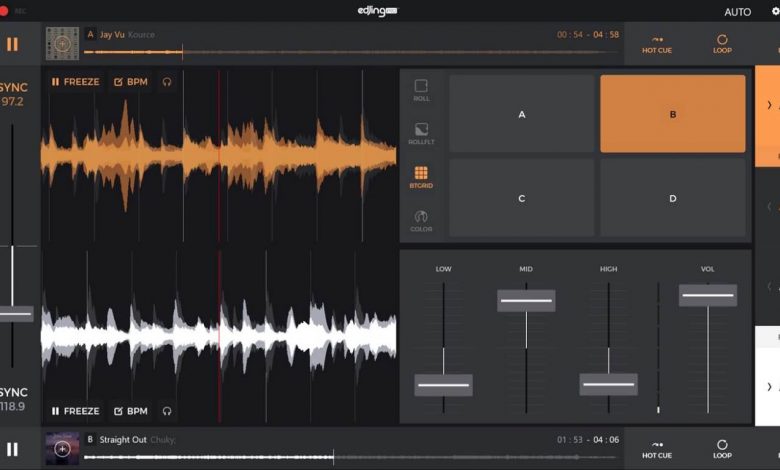
Task: Activate Loop for deck B
Action: coord(722,449)
